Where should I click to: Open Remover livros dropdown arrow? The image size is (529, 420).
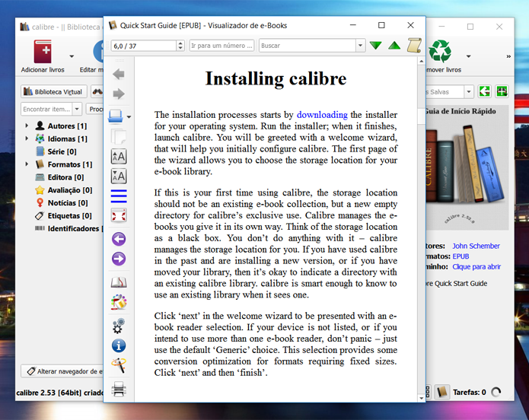coord(468,56)
